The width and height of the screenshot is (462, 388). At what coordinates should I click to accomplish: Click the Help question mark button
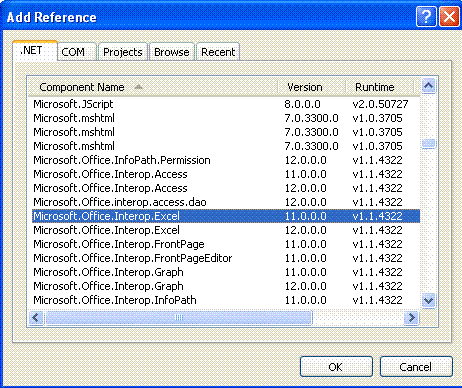(426, 16)
